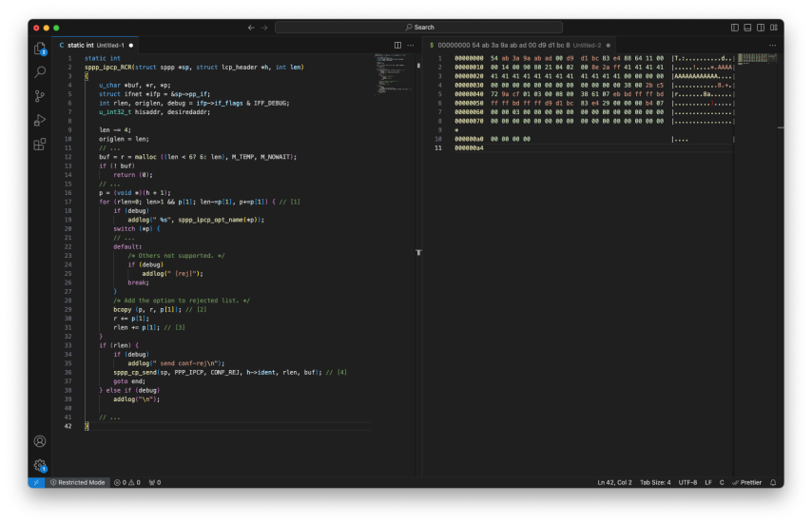
Task: Click the macOS green zoom window button
Action: pos(56,28)
